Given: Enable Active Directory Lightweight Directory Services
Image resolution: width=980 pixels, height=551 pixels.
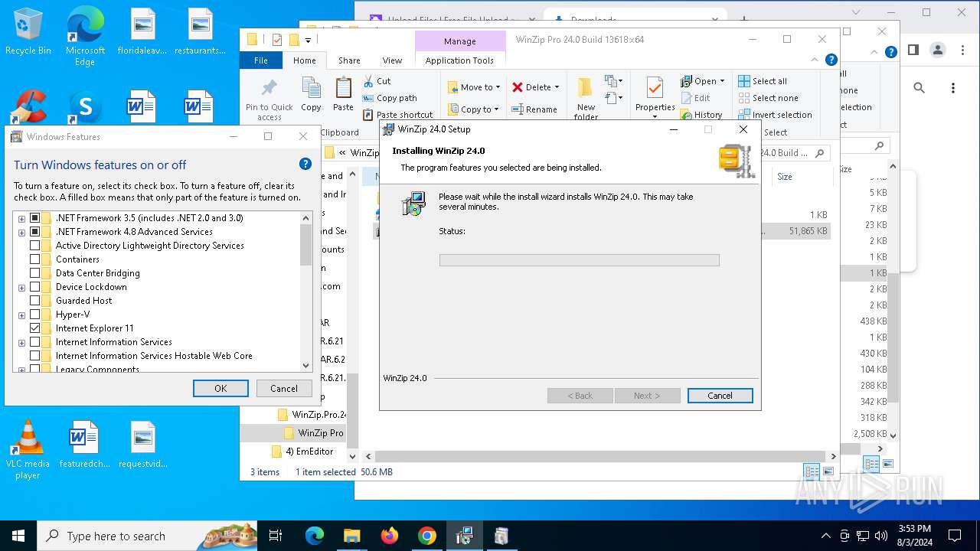Looking at the screenshot, I should coord(34,246).
